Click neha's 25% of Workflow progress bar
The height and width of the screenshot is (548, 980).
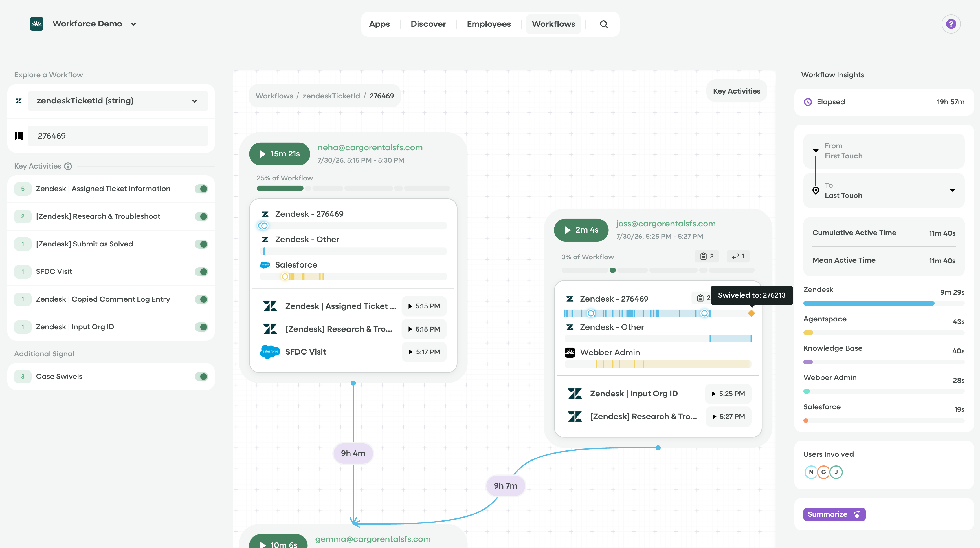[x=353, y=188]
